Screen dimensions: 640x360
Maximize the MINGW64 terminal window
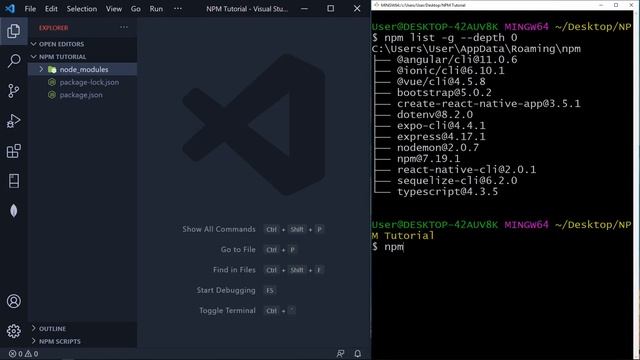616,5
